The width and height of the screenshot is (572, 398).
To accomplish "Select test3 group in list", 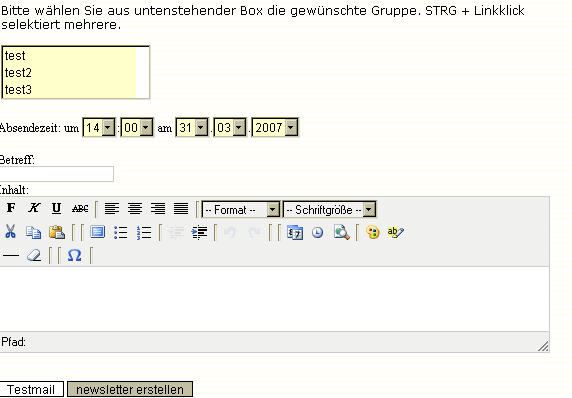I will point(69,89).
